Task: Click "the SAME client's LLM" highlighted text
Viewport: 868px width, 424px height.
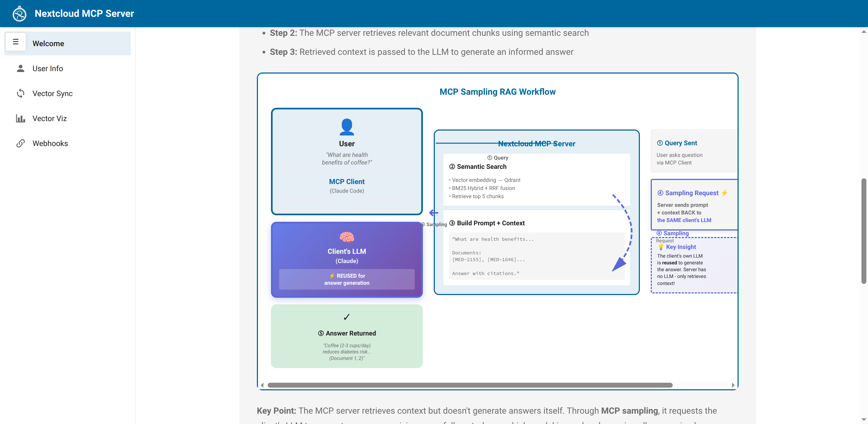Action: (x=684, y=220)
